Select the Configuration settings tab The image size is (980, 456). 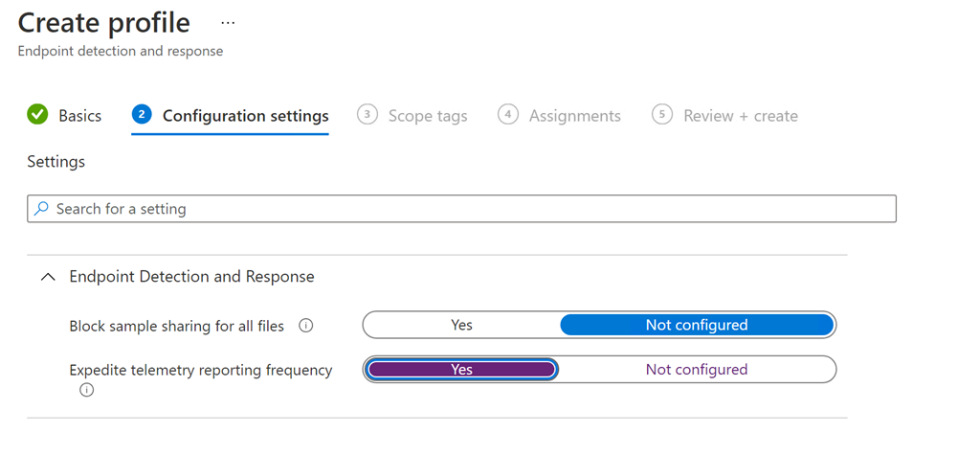click(x=245, y=116)
